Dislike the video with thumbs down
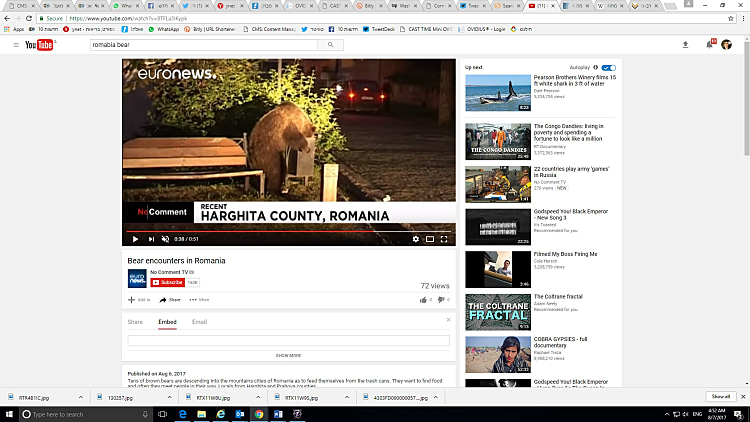750x422 pixels. pyautogui.click(x=441, y=299)
